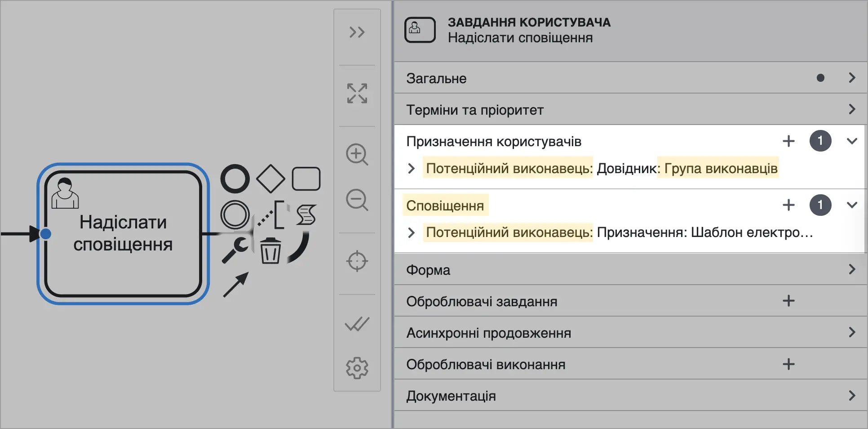Select the connect arrow tool
The height and width of the screenshot is (429, 868).
click(x=236, y=284)
